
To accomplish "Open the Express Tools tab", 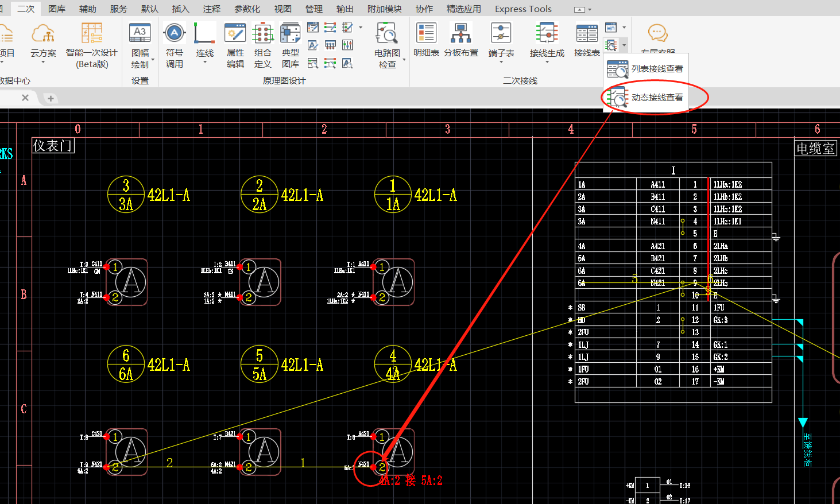I will [x=523, y=9].
